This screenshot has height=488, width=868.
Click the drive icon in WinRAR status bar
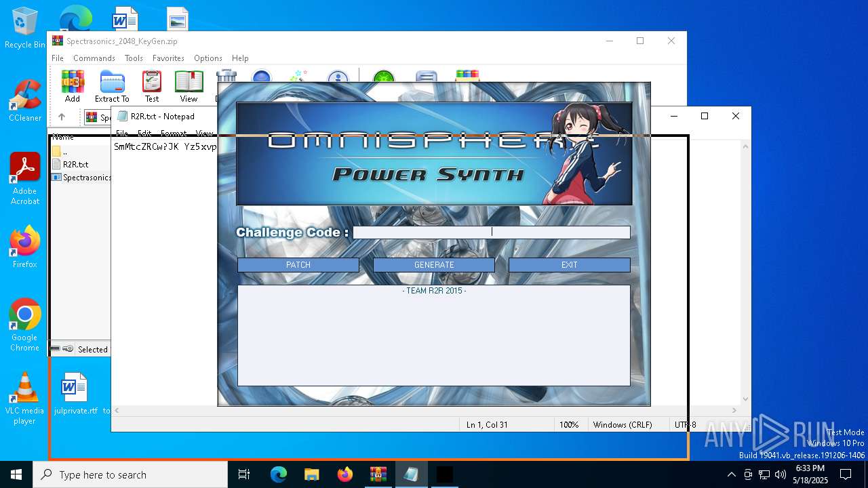tap(55, 349)
